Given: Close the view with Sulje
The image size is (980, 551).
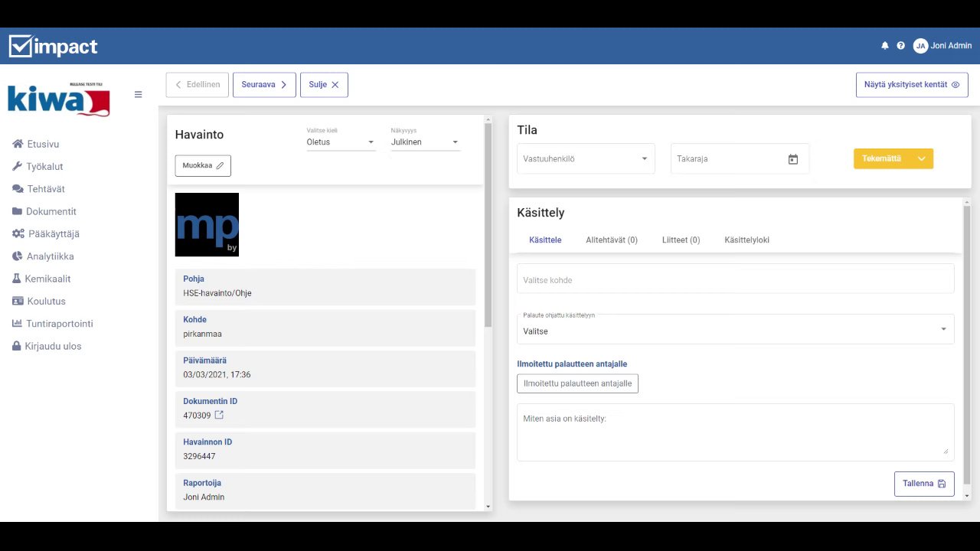Looking at the screenshot, I should click(324, 85).
